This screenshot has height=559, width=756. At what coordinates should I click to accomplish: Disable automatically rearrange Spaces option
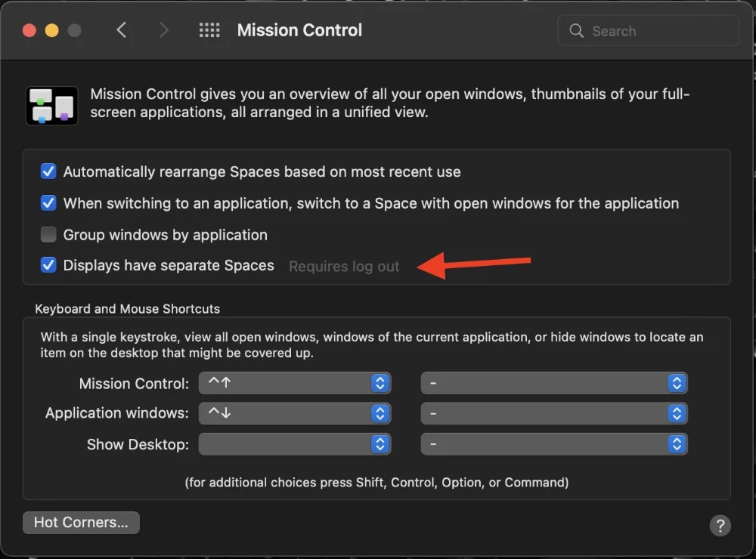[48, 171]
